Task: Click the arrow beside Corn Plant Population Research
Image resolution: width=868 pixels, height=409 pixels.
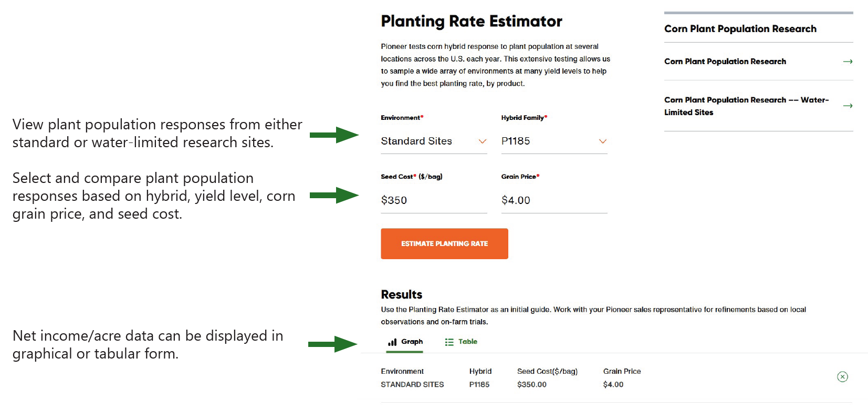Action: tap(849, 62)
